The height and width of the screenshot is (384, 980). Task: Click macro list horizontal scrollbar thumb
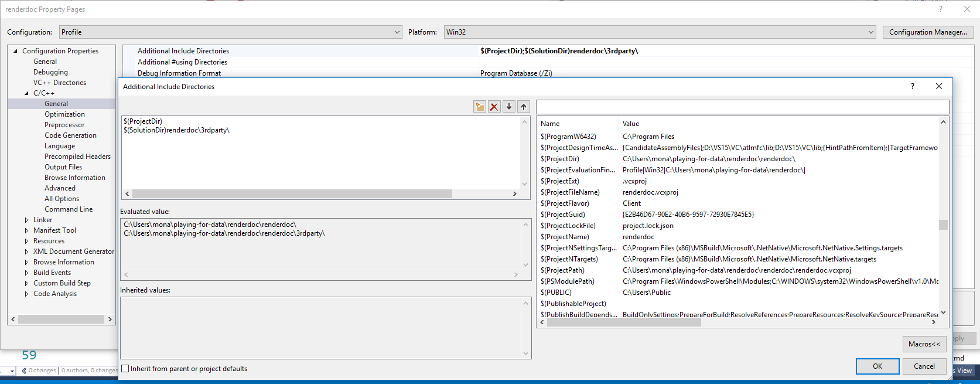[624, 322]
